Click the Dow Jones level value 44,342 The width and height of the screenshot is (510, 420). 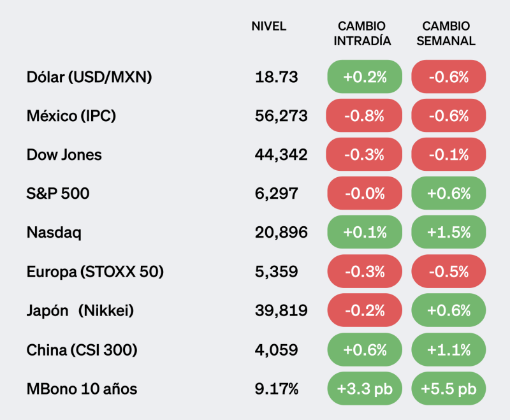(281, 155)
